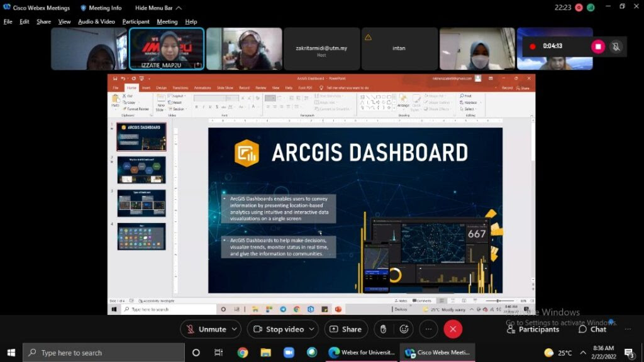Open the Participants panel
This screenshot has height=362, width=644.
533,329
